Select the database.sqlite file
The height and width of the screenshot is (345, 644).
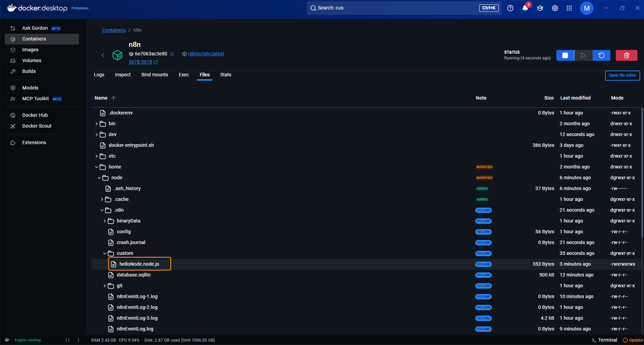coord(133,275)
